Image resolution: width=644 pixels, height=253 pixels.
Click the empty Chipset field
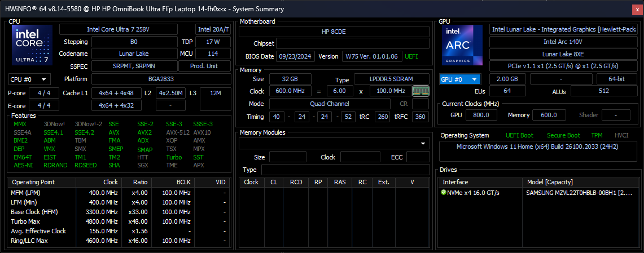coord(352,43)
